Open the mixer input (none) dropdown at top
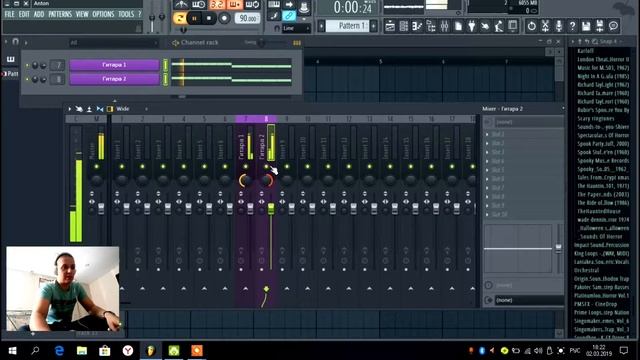Viewport: 640px width, 360px height. tap(529, 122)
